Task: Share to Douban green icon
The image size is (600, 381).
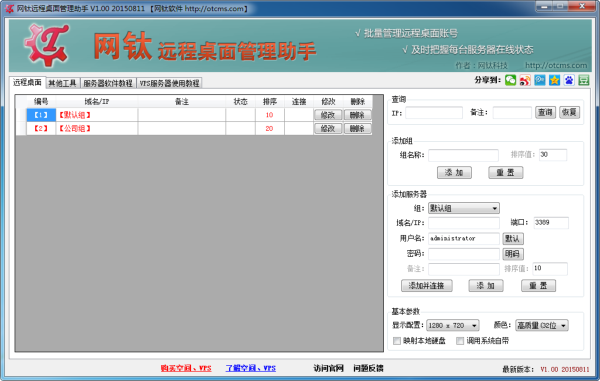Action: tap(584, 80)
